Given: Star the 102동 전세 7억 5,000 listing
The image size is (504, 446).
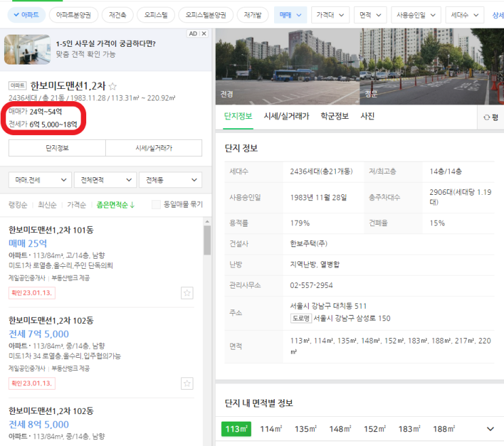Looking at the screenshot, I should [x=187, y=384].
